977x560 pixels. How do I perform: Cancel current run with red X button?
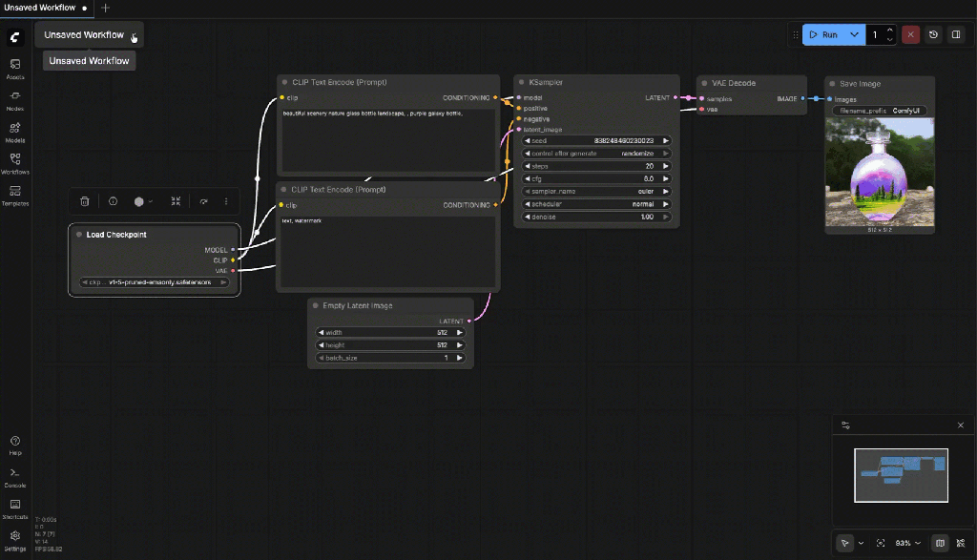(911, 35)
